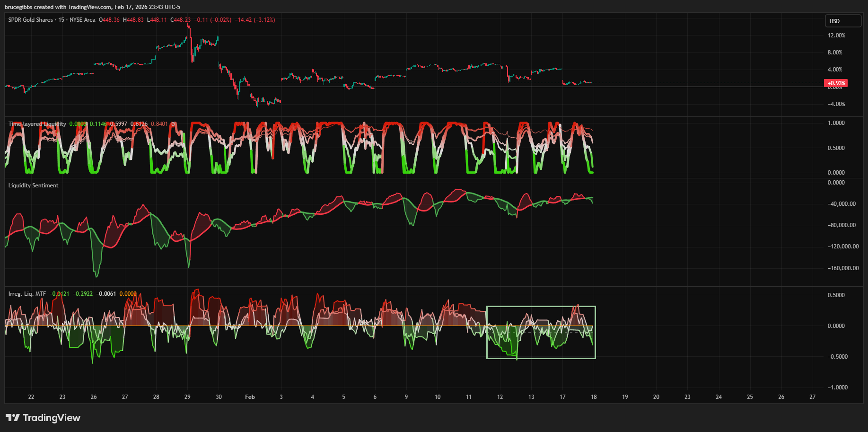Click the 0.8401 value in Time-layered legend

coord(159,124)
